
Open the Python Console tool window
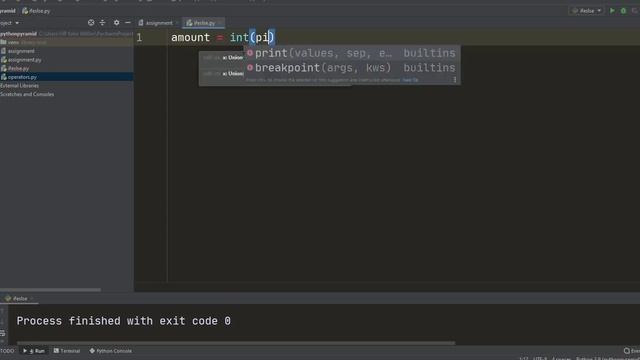[111, 351]
